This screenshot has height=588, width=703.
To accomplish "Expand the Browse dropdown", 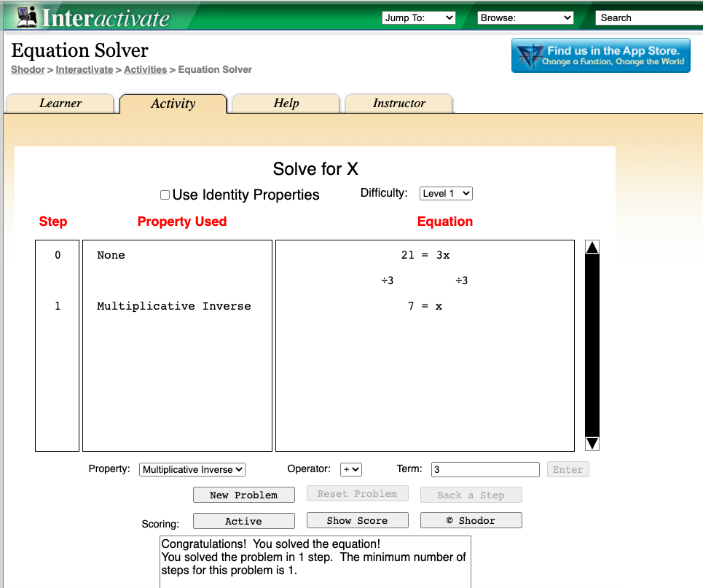I will (525, 18).
